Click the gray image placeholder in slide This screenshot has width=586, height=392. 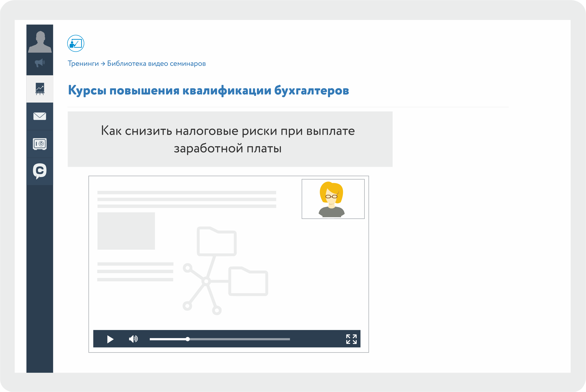(126, 231)
